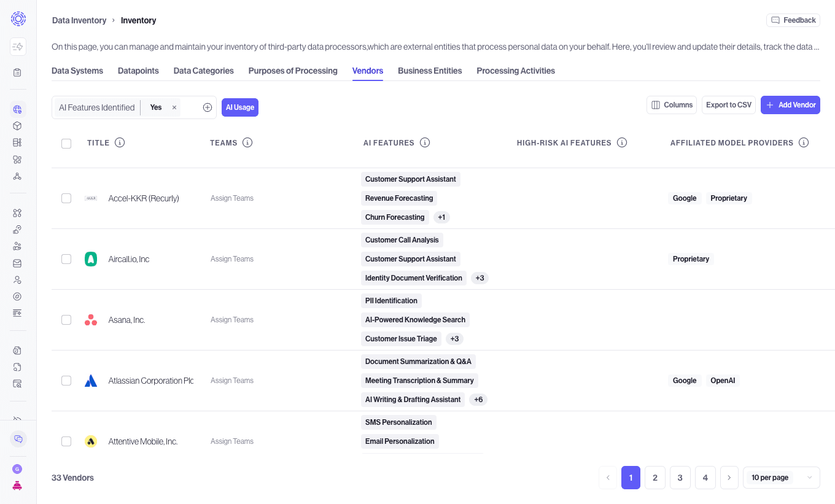Screen dimensions: 835x504
Task: Check the Asana, Inc. row checkbox
Action: tap(66, 320)
